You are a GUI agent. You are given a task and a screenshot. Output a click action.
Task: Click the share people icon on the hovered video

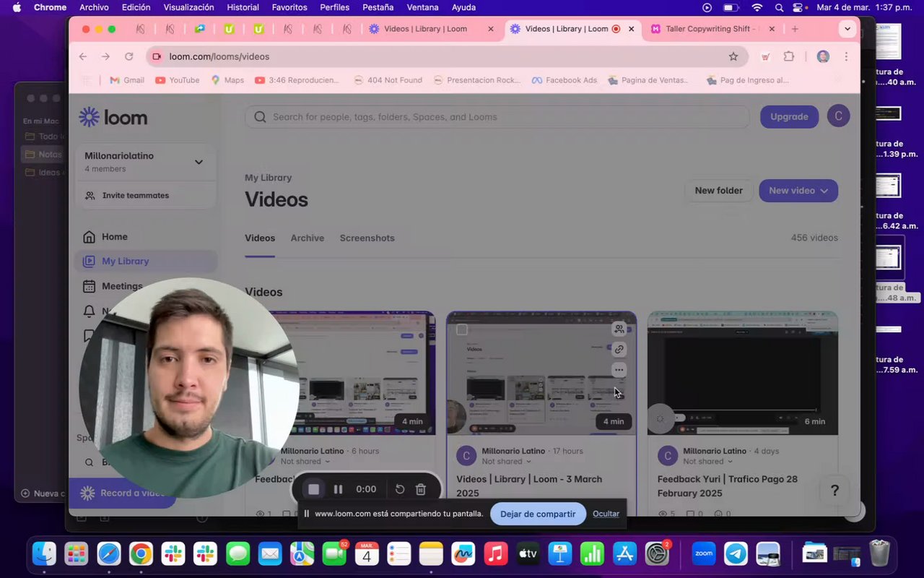(x=619, y=329)
